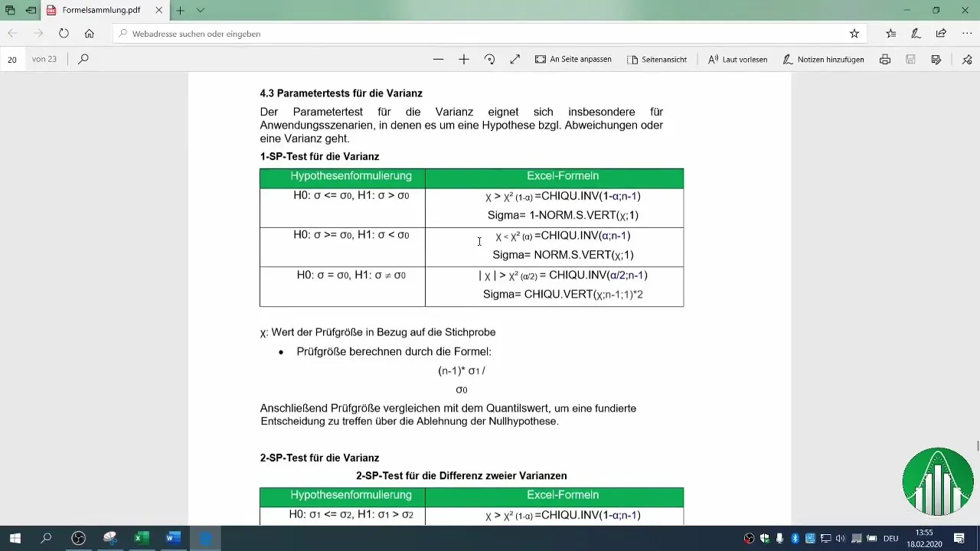Zoom out of the PDF
Viewport: 980px width, 551px height.
438,59
